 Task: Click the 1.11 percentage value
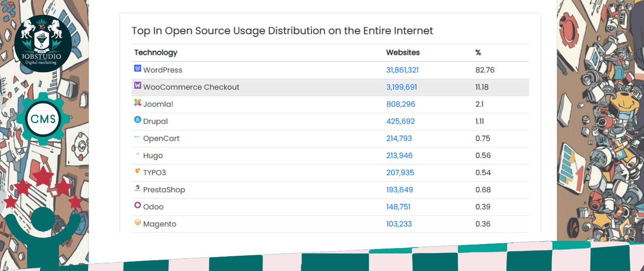480,121
